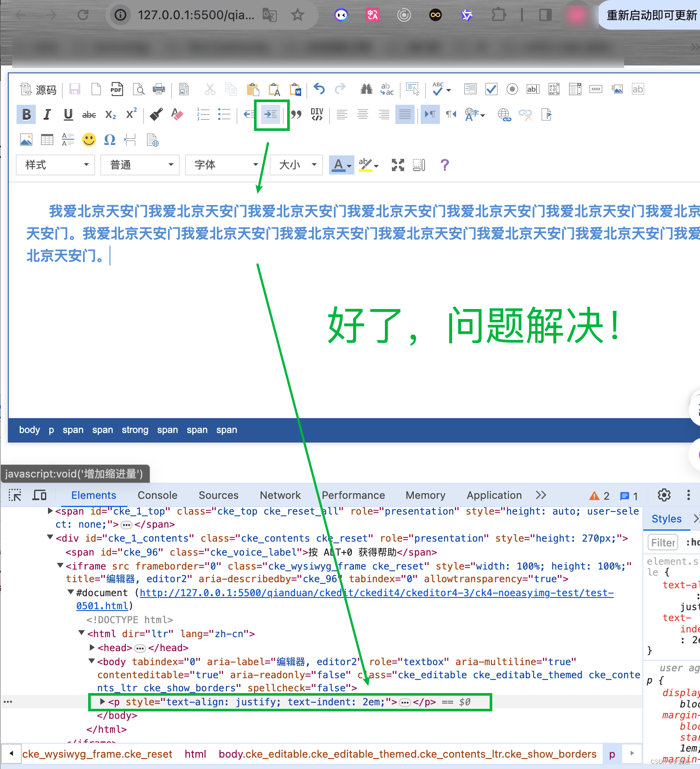Click the Increase Indent icon
The height and width of the screenshot is (769, 700).
pyautogui.click(x=271, y=114)
